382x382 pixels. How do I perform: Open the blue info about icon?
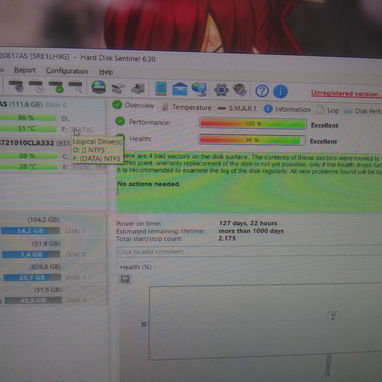pyautogui.click(x=280, y=91)
